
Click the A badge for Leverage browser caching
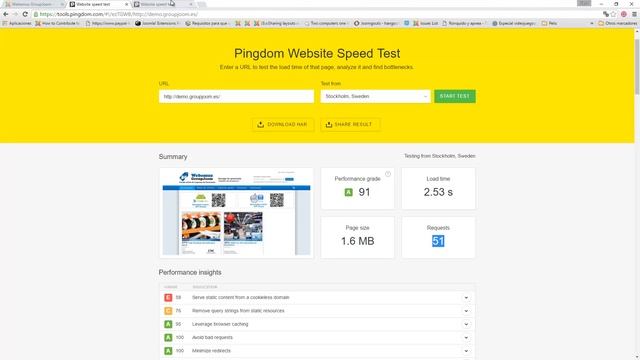[x=168, y=324]
